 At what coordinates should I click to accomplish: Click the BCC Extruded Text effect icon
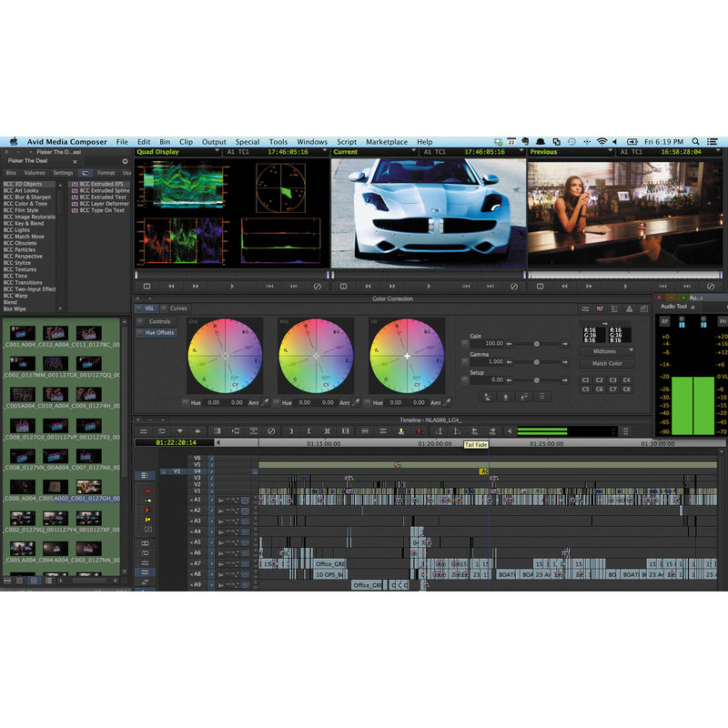tap(75, 197)
